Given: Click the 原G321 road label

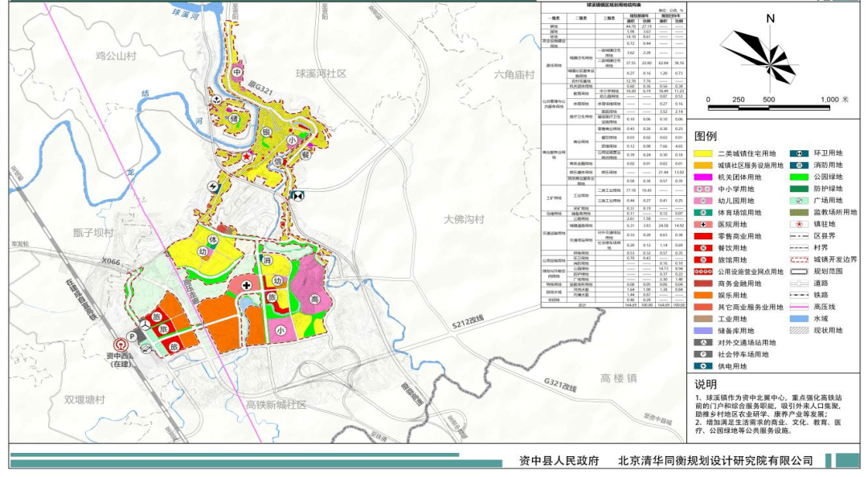Looking at the screenshot, I should [x=260, y=88].
